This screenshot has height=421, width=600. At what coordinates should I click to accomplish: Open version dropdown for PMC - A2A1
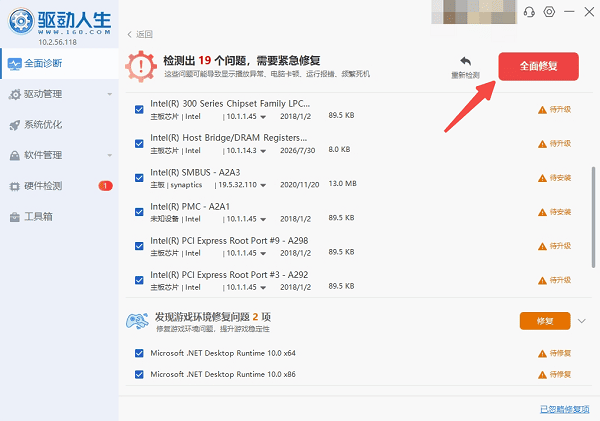pos(263,220)
